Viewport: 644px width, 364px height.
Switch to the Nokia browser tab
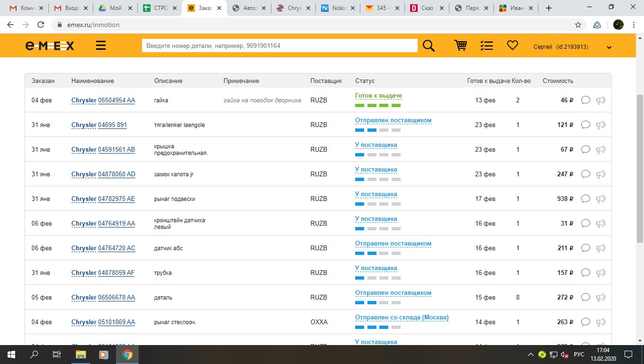tap(338, 8)
